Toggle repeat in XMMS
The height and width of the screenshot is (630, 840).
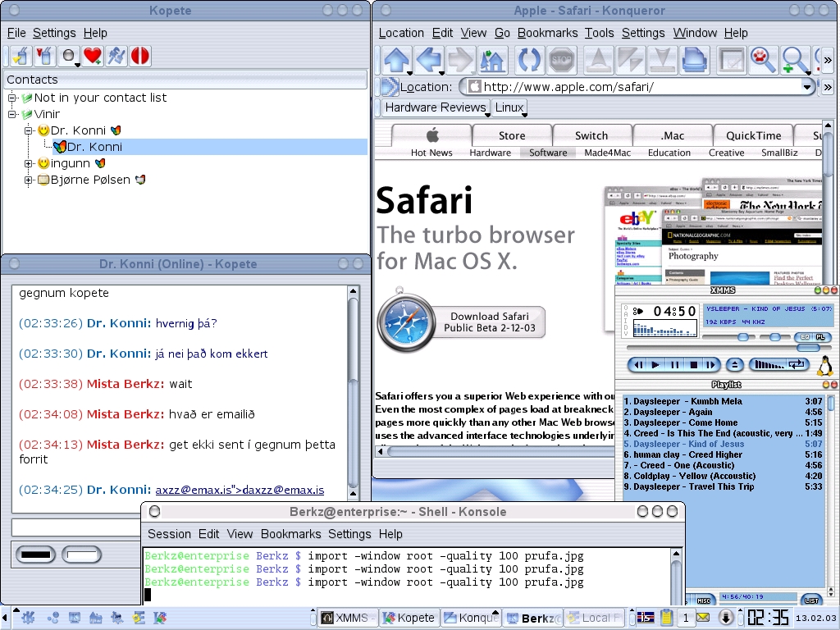(797, 365)
